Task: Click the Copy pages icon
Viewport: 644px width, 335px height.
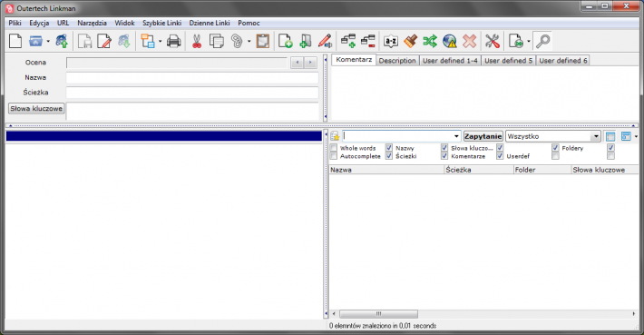Action: (x=217, y=41)
